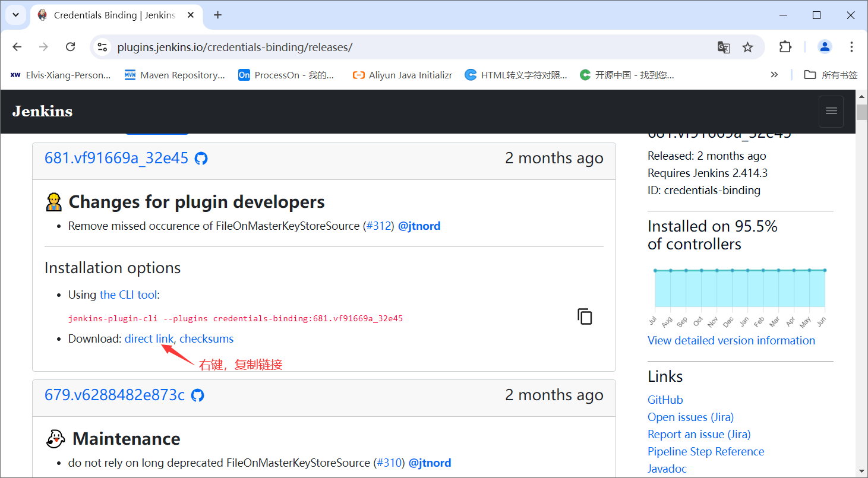Screen dimensions: 868x478
Task: Click the page vertical scrollbar thumb
Action: 861,112
